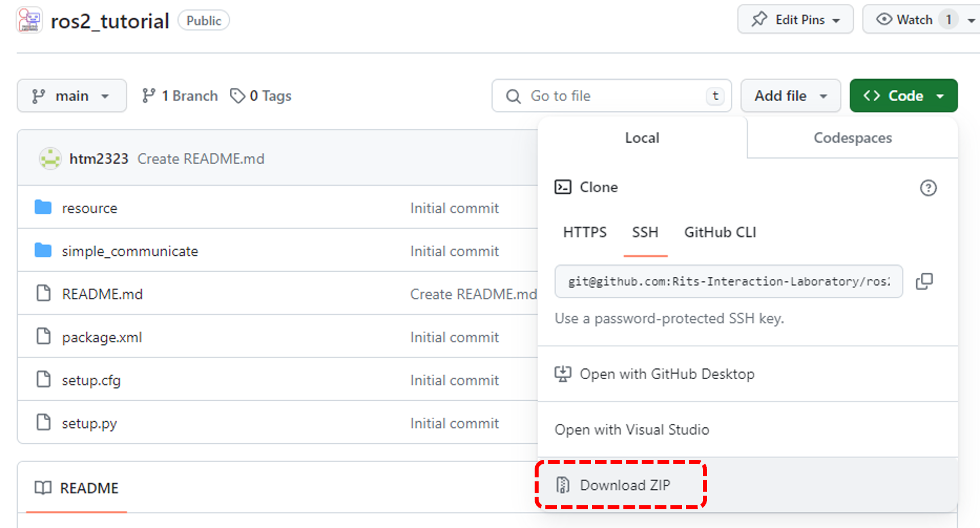Click the ros2_tutorial repository avatar icon
The image size is (980, 528).
(x=30, y=20)
